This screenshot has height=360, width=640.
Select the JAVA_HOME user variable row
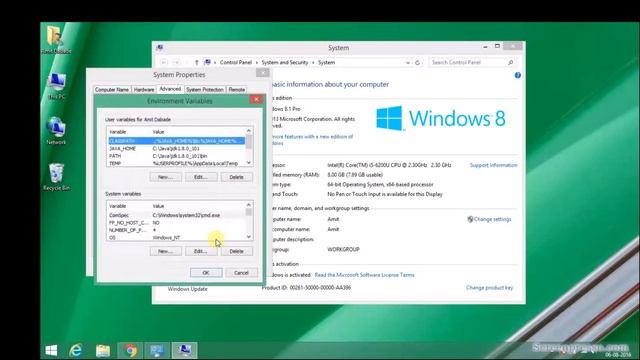pos(177,149)
